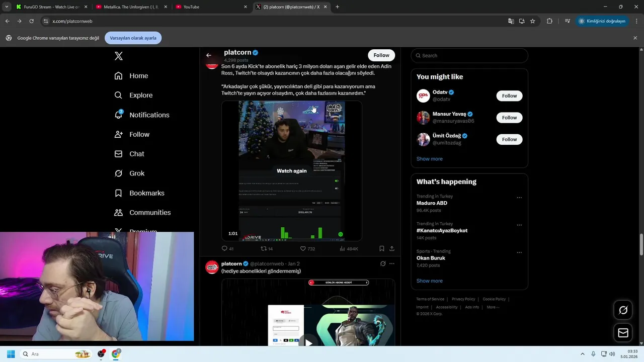
Task: Open Terms of Service link
Action: [430, 299]
